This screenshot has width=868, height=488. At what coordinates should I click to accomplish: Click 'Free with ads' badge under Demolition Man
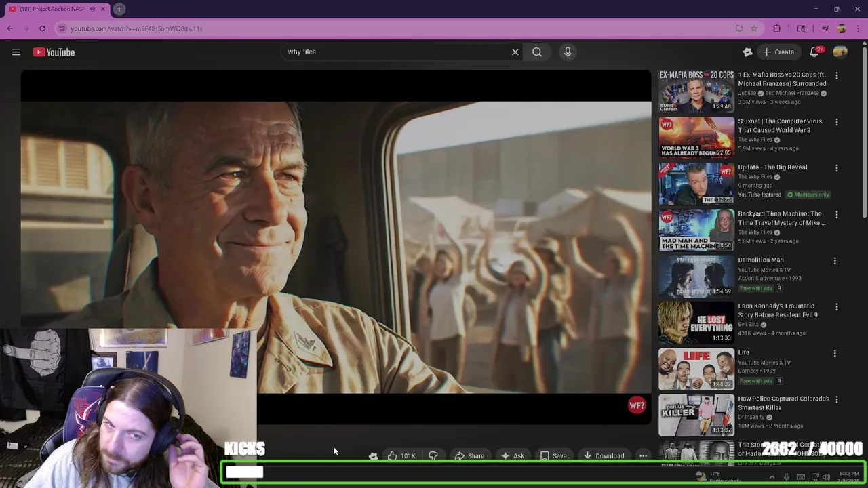756,288
